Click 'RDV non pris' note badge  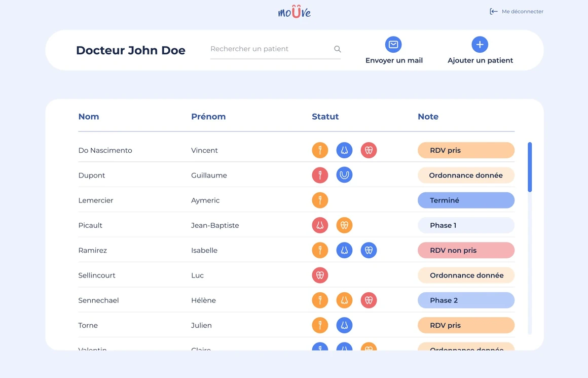click(x=466, y=250)
